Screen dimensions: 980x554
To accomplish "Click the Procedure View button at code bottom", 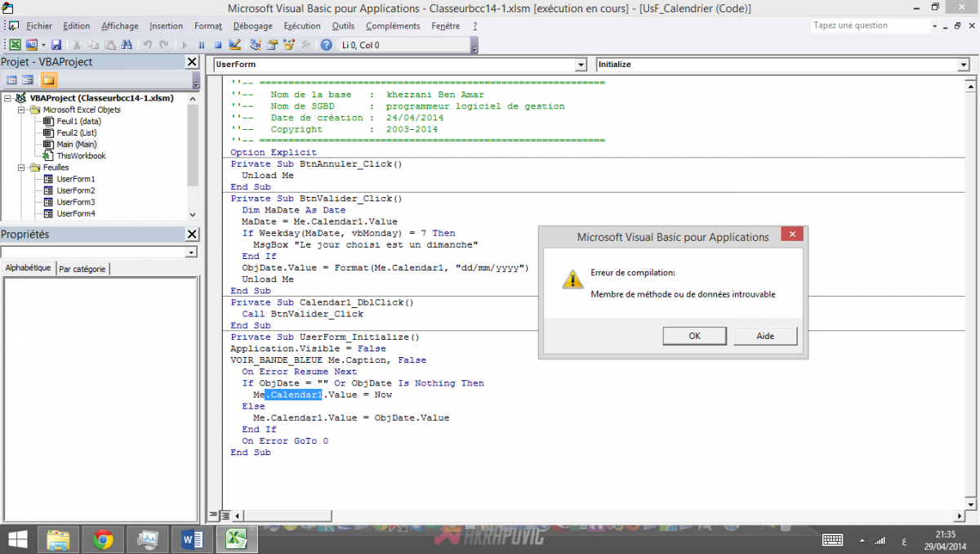I will pos(215,516).
